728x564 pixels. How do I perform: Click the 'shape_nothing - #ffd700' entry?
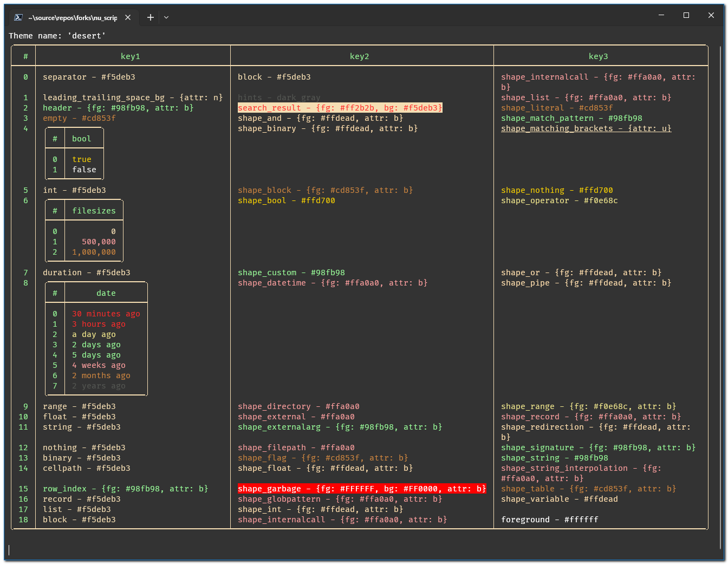tap(557, 190)
